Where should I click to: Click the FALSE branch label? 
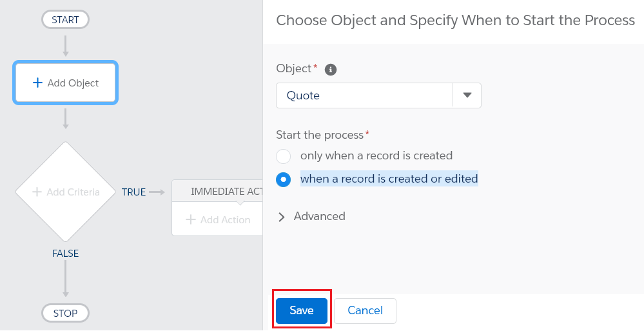65,254
